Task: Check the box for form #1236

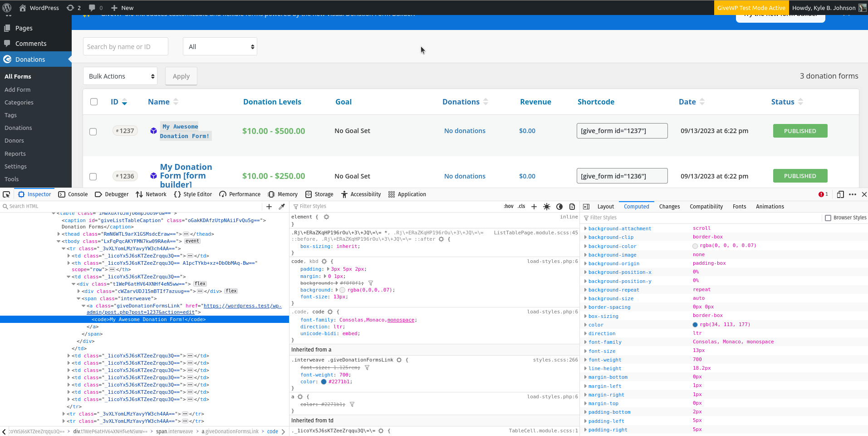Action: (93, 177)
